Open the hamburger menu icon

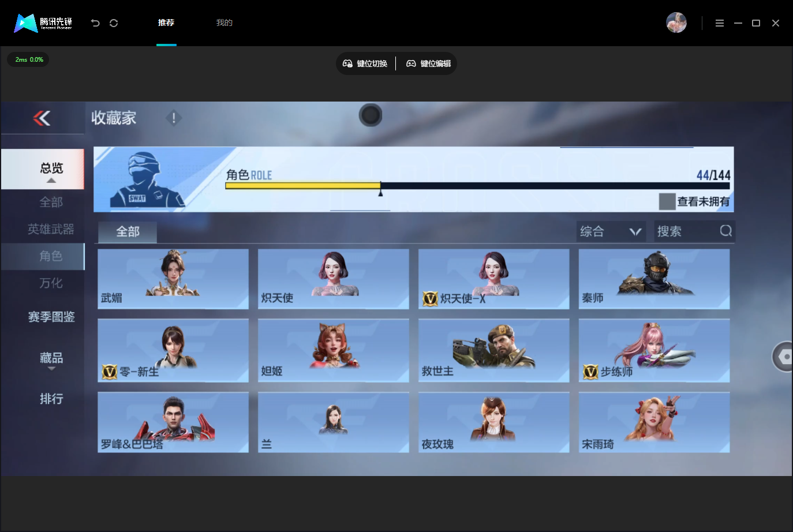point(720,23)
